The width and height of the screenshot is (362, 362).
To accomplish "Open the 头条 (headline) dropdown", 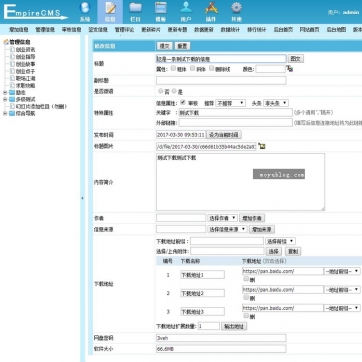I will pyautogui.click(x=276, y=103).
